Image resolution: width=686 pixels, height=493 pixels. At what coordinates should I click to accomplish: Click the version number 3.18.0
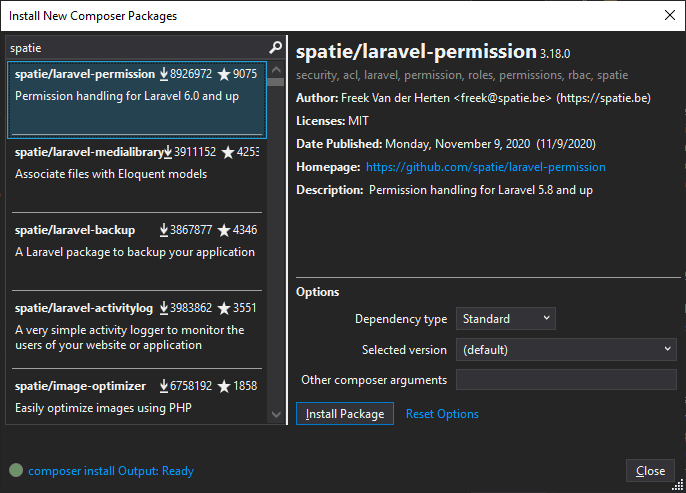pos(555,54)
